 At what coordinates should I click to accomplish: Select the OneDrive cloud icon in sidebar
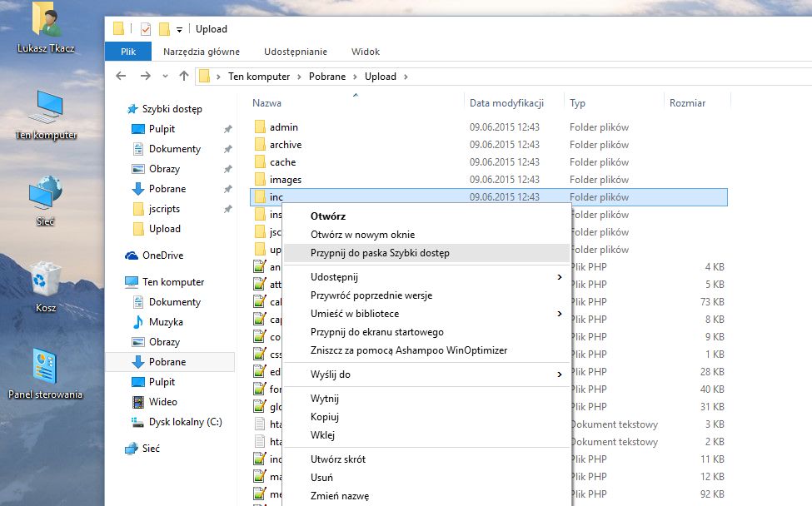coord(132,255)
